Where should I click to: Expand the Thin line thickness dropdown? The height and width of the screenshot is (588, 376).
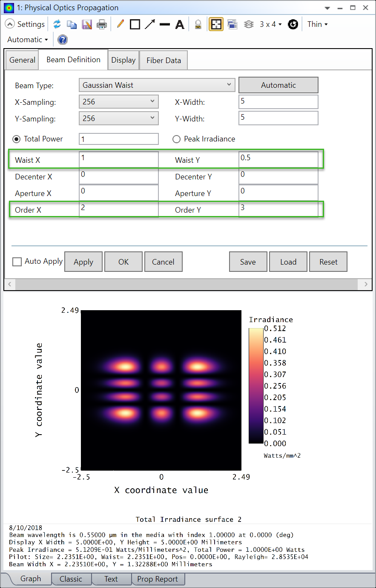pyautogui.click(x=317, y=24)
